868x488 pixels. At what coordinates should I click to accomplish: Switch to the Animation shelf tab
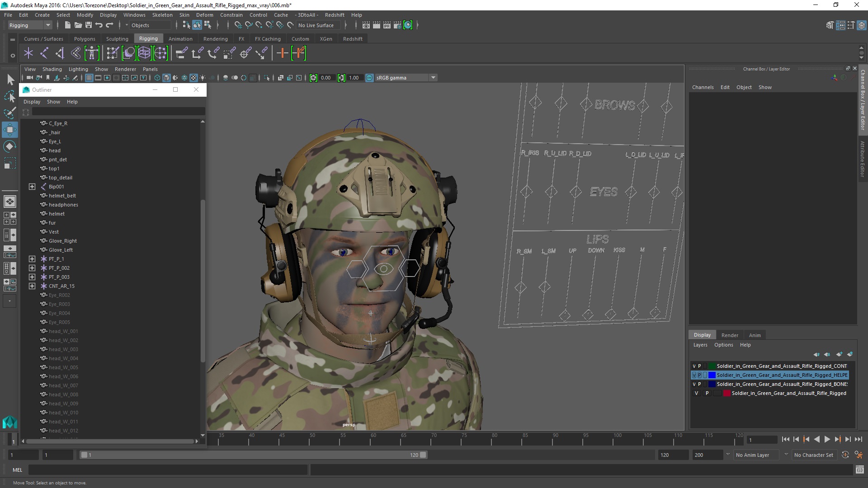(180, 39)
